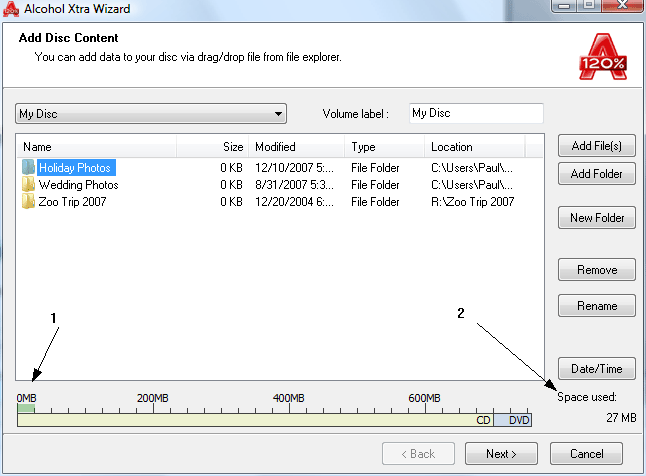The image size is (646, 476).
Task: Cancel the wizard
Action: tap(586, 454)
